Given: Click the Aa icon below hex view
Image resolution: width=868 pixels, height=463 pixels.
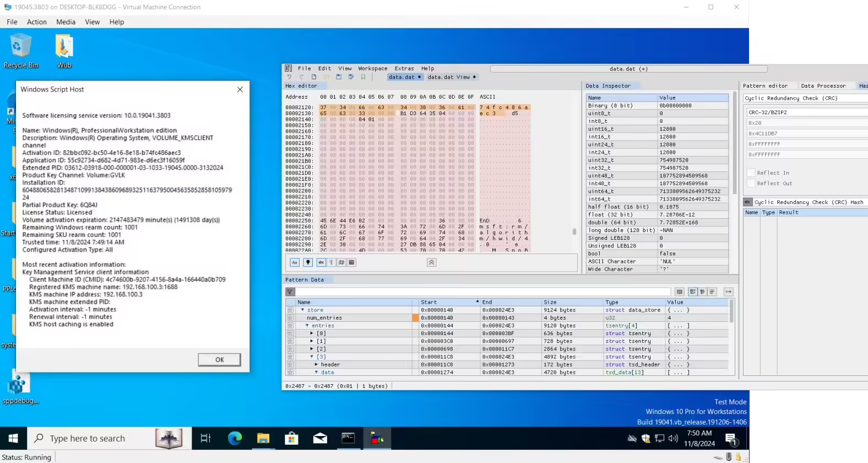Looking at the screenshot, I should point(295,262).
